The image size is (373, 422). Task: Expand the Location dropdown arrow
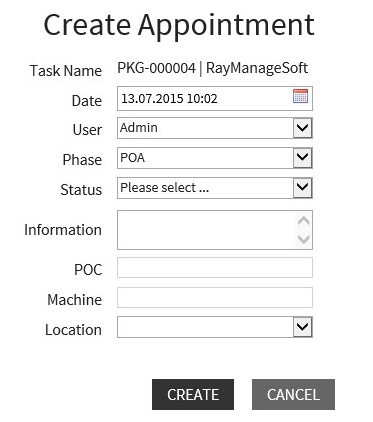(303, 327)
